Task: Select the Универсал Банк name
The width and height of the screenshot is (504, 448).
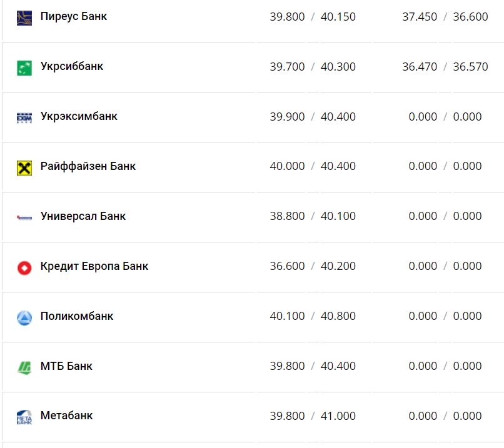Action: [83, 216]
